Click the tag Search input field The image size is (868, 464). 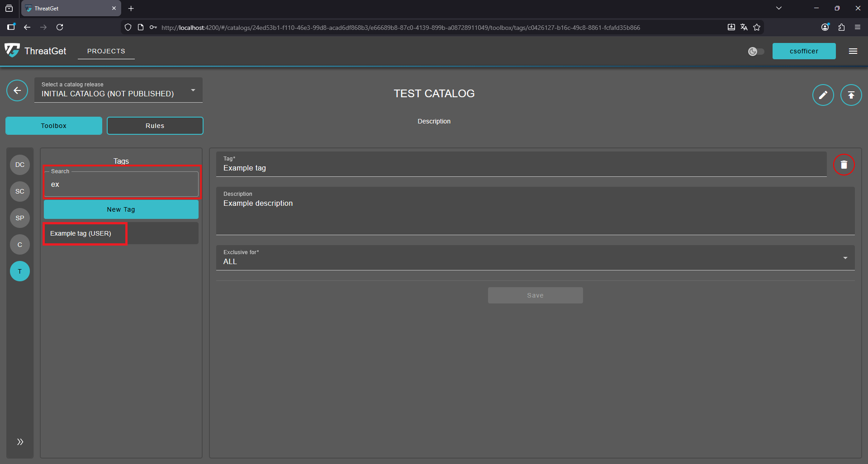121,185
